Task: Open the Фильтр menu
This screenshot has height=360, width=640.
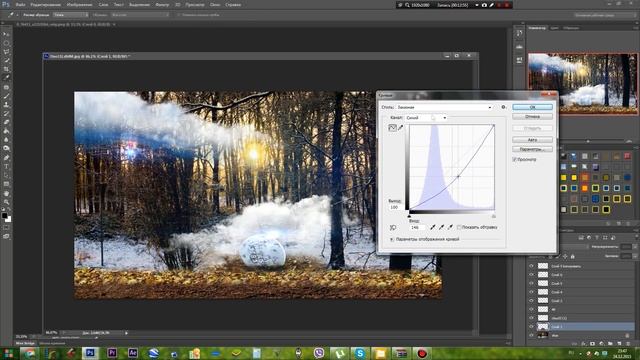Action: click(x=162, y=5)
